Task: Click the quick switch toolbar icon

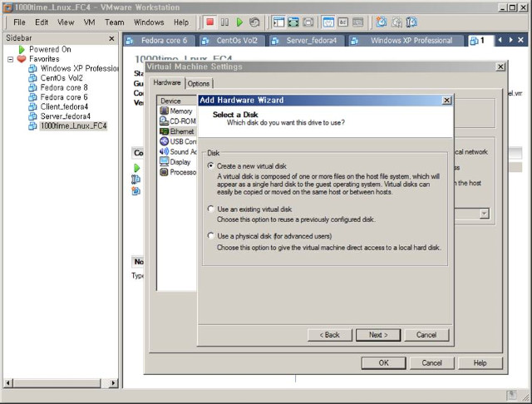Action: coord(308,22)
